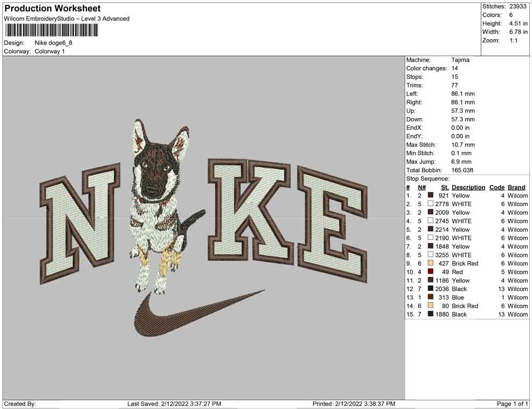The width and height of the screenshot is (532, 409).
Task: Click stitch count '1186' in stop 11
Action: pos(442,280)
